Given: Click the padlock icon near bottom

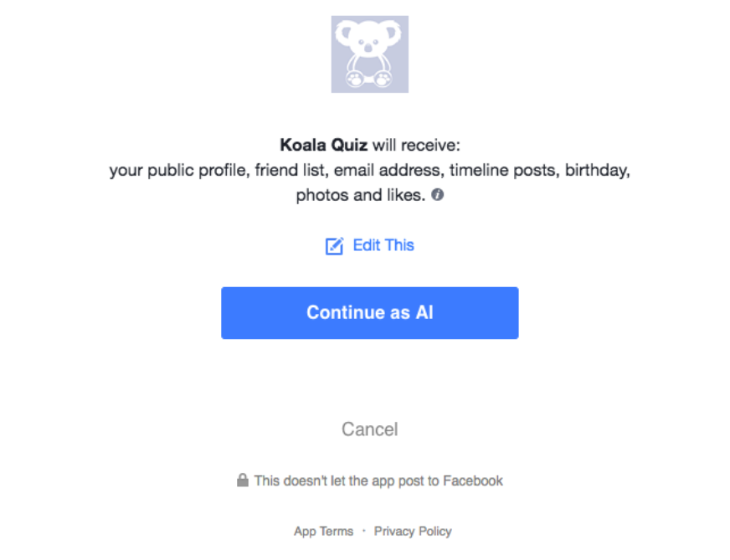Looking at the screenshot, I should pos(242,480).
